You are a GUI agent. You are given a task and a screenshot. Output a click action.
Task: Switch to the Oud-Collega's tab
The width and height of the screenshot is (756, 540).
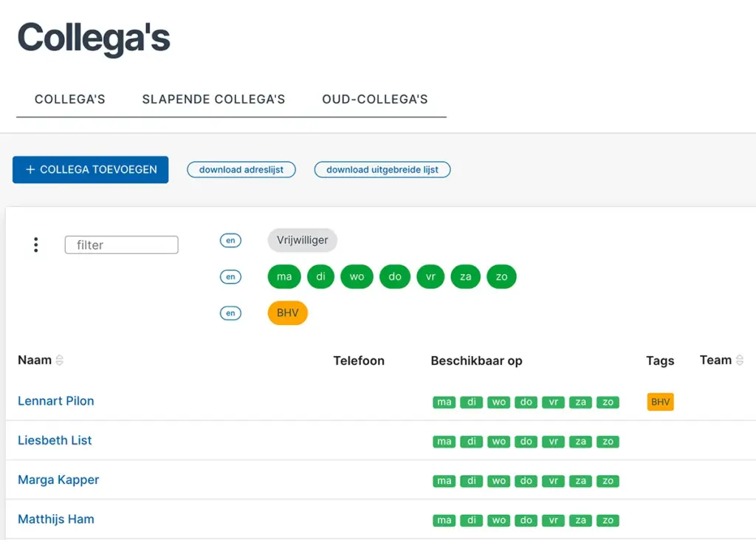(374, 99)
